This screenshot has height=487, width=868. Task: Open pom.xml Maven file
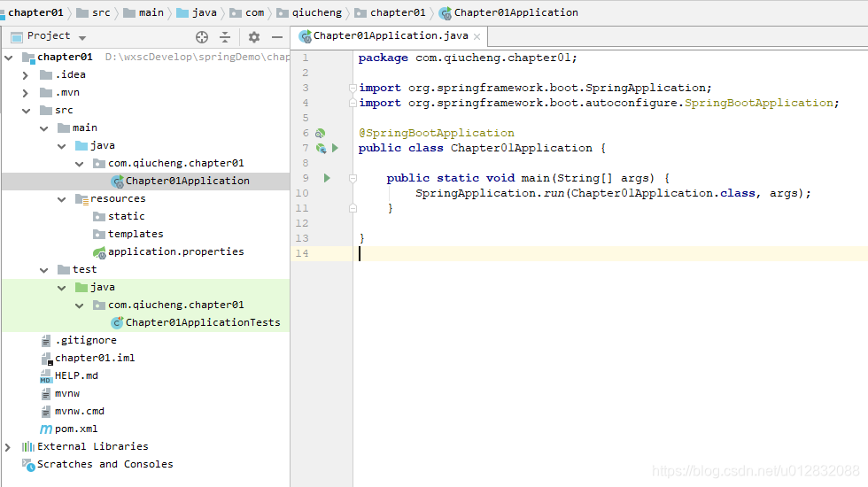[76, 429]
